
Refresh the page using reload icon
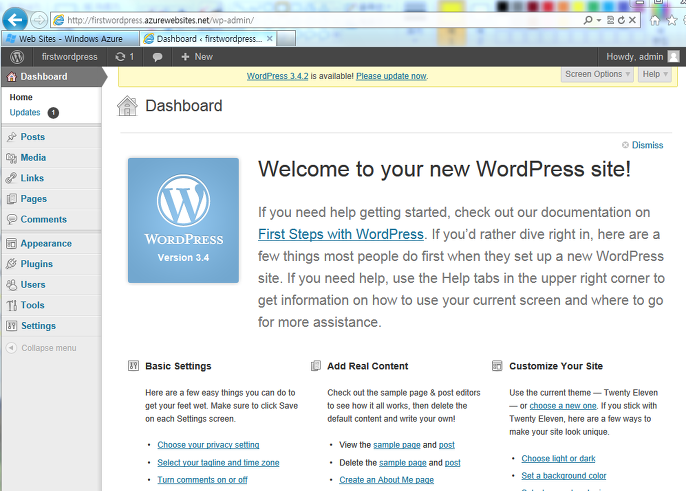point(621,20)
